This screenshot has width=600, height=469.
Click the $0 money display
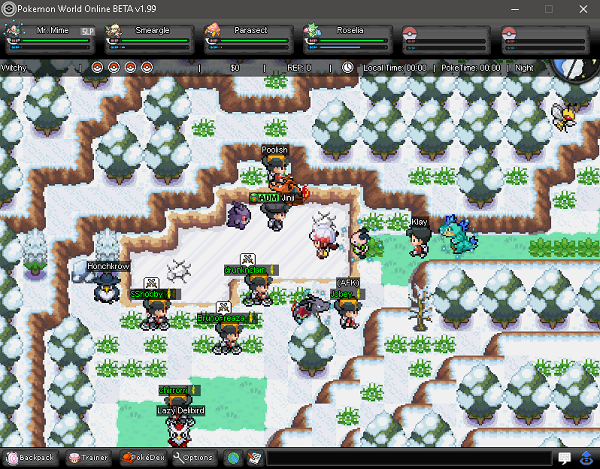(x=235, y=68)
